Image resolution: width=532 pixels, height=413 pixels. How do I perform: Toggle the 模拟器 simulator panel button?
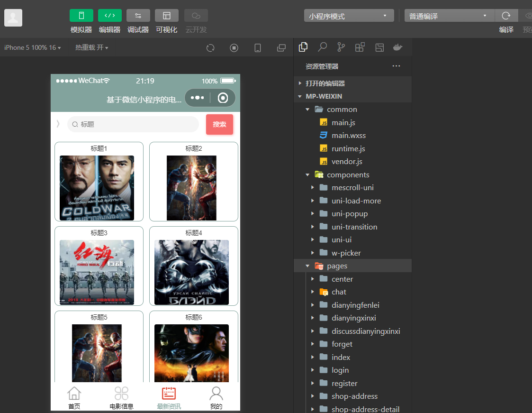pyautogui.click(x=81, y=16)
